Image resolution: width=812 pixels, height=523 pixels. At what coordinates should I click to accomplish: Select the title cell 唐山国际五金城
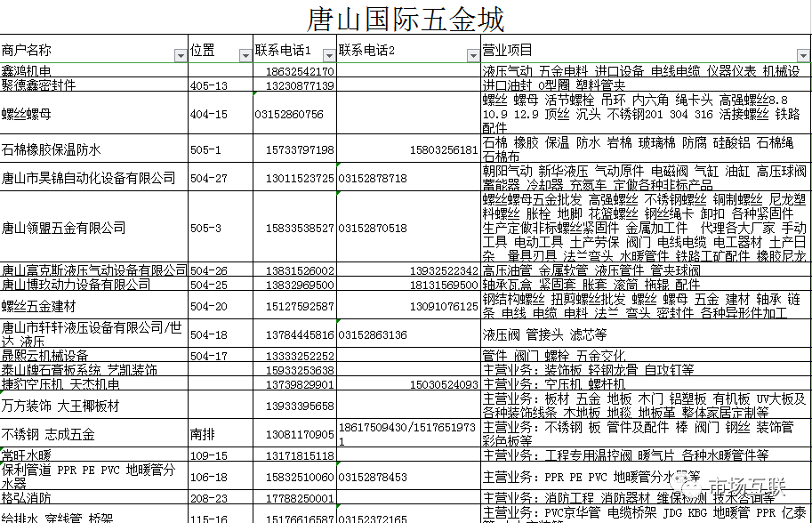pyautogui.click(x=406, y=20)
